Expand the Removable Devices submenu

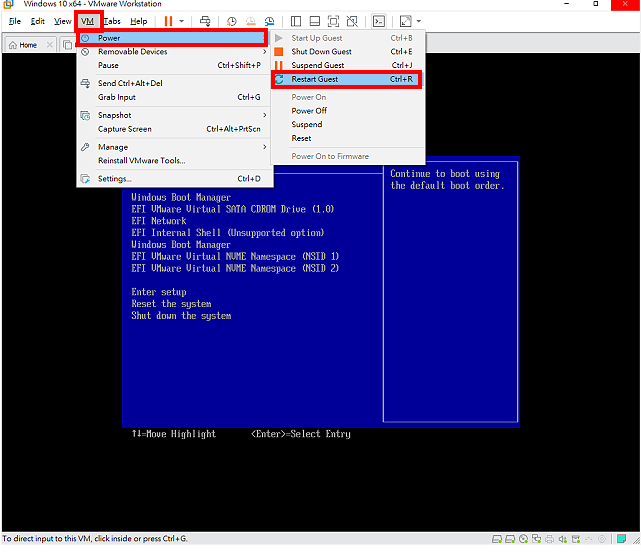pyautogui.click(x=174, y=52)
